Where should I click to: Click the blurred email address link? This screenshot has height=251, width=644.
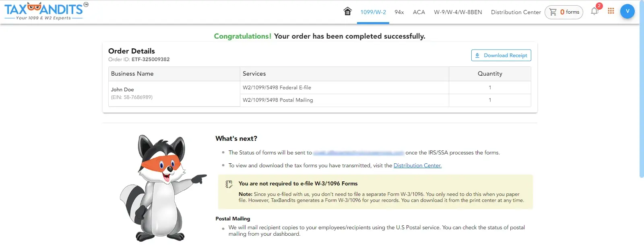(x=359, y=152)
